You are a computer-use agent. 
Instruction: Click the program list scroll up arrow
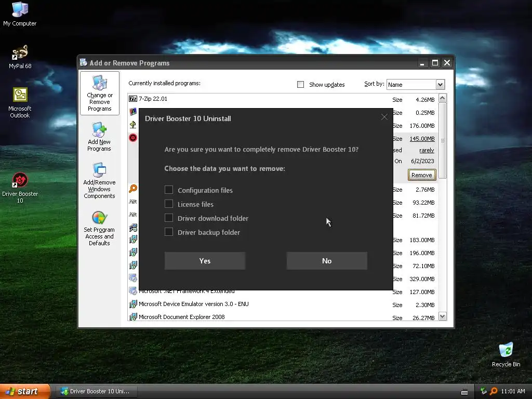point(443,98)
